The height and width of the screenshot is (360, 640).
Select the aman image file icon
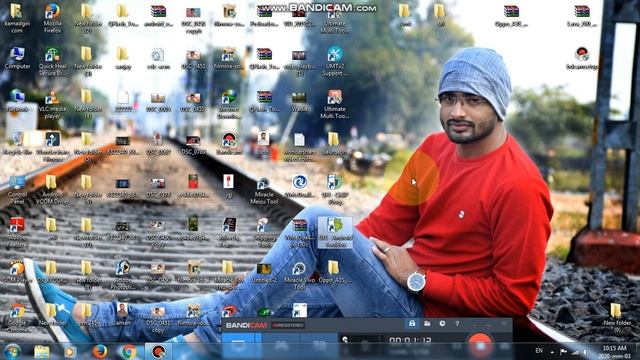coord(122,314)
